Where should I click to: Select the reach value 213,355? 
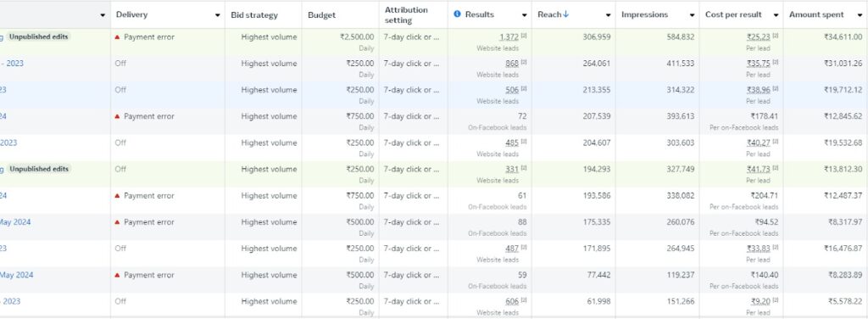pos(597,90)
